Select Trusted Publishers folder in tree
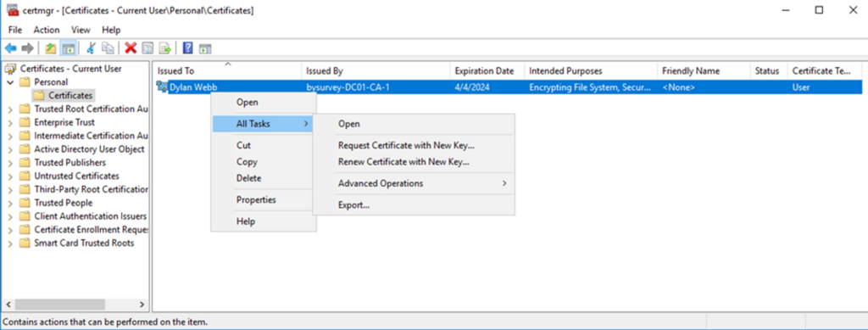The height and width of the screenshot is (330, 868). coord(63,163)
